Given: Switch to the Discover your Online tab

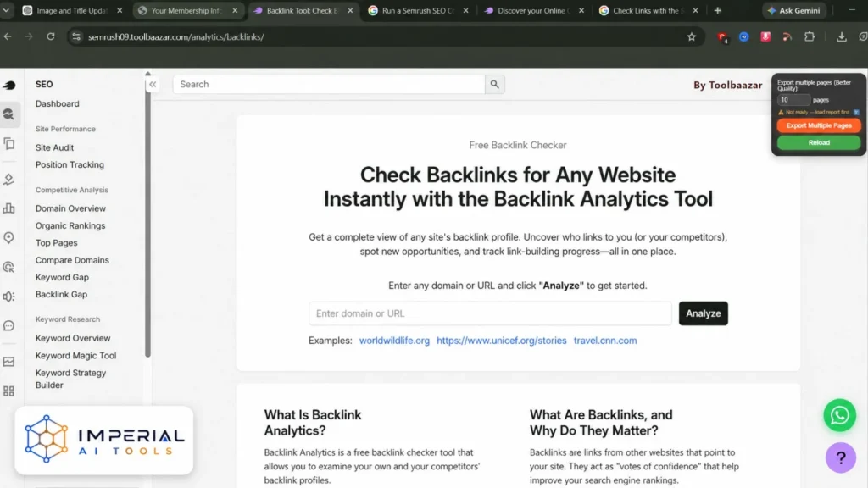Looking at the screenshot, I should pyautogui.click(x=533, y=10).
